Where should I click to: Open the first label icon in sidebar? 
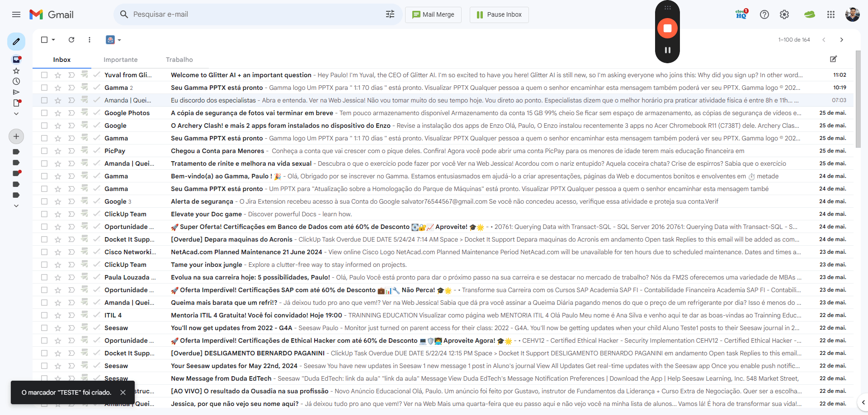(16, 152)
